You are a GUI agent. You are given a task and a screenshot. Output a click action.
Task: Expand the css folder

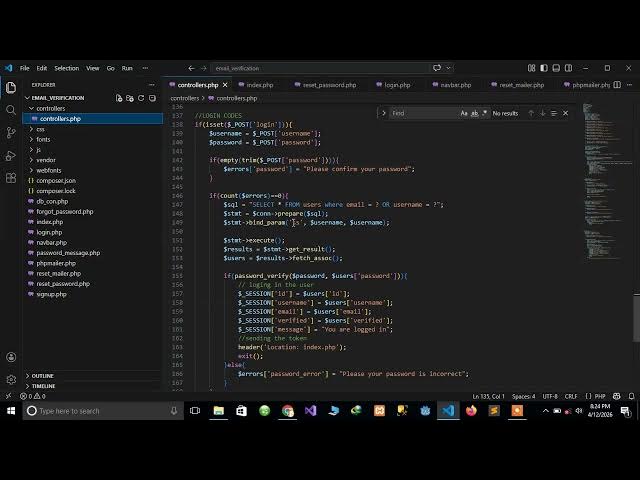pyautogui.click(x=31, y=129)
